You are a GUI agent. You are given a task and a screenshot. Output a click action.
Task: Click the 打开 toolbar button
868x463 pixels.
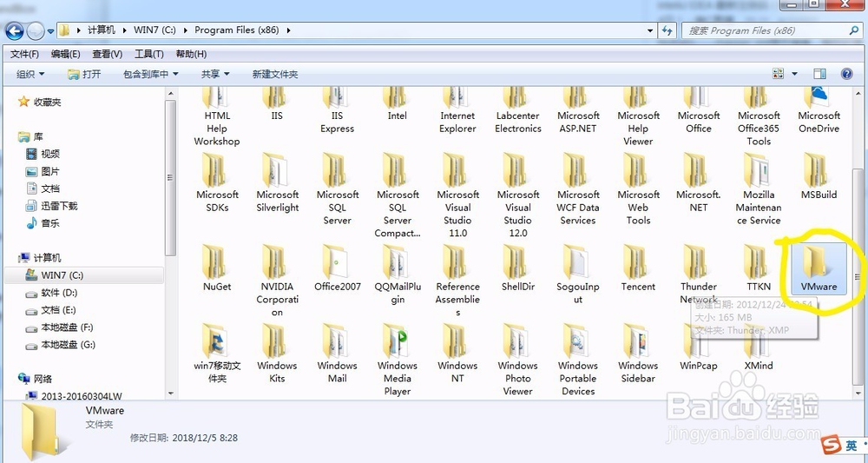pyautogui.click(x=85, y=74)
